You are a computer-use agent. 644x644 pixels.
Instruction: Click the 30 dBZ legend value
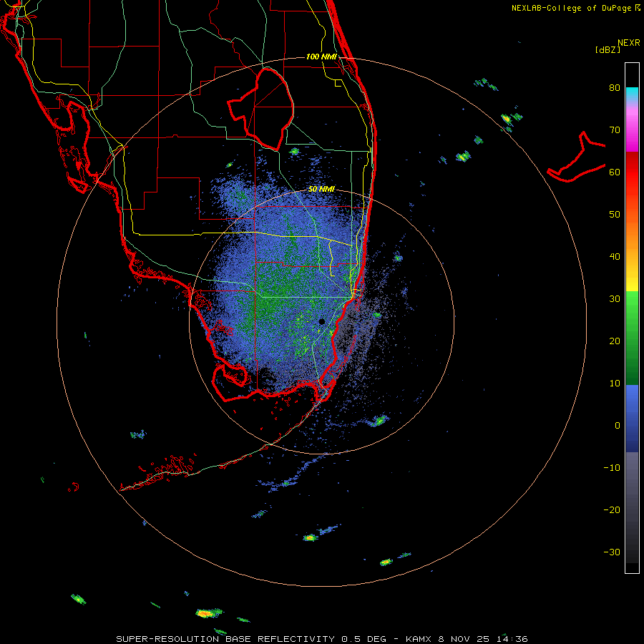coord(615,299)
